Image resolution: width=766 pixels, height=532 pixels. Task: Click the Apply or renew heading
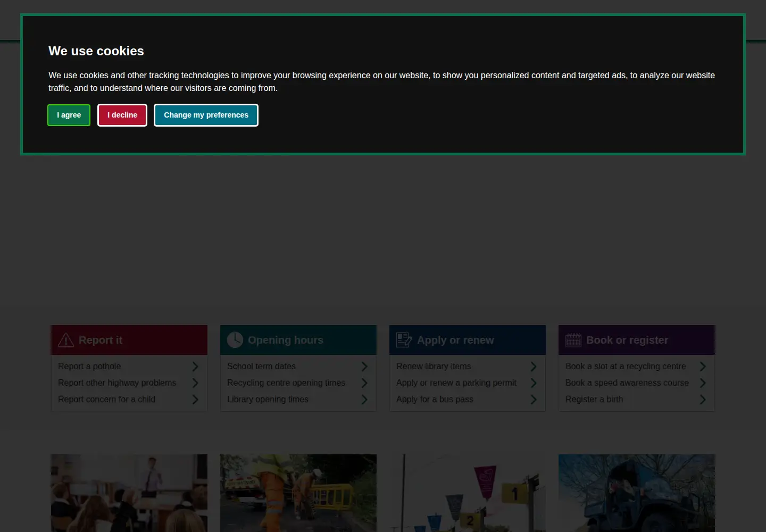[455, 340]
